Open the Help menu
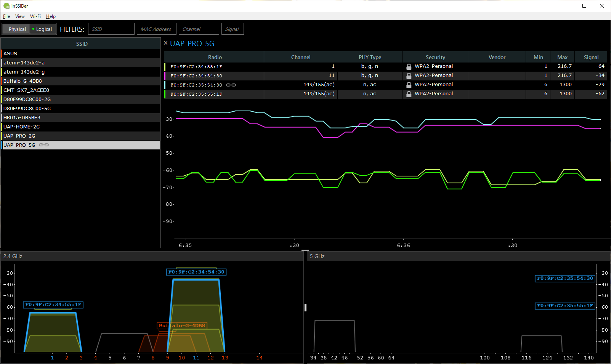 (x=51, y=16)
